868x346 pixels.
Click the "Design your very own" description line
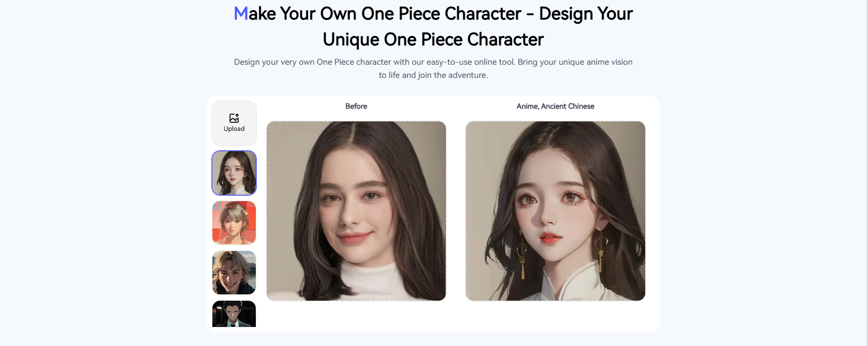click(433, 62)
